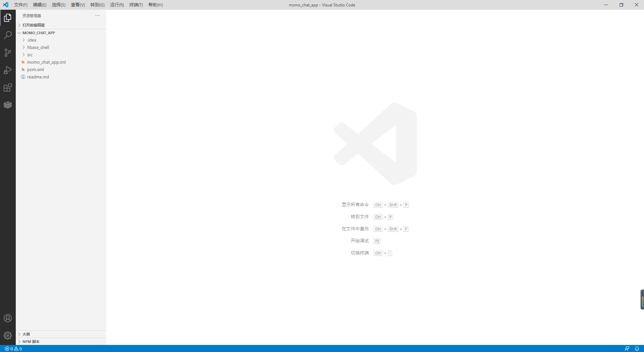Open the 选择(S) menu
Image resolution: width=644 pixels, height=352 pixels.
pyautogui.click(x=59, y=5)
